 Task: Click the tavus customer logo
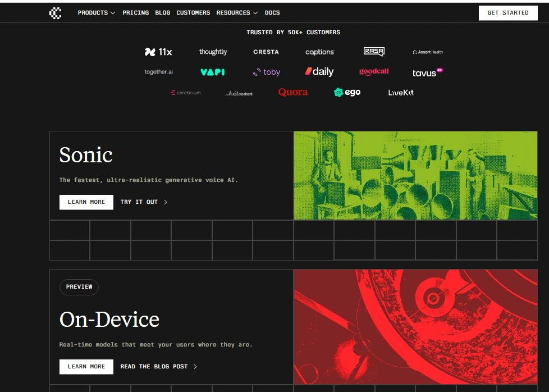coord(428,72)
